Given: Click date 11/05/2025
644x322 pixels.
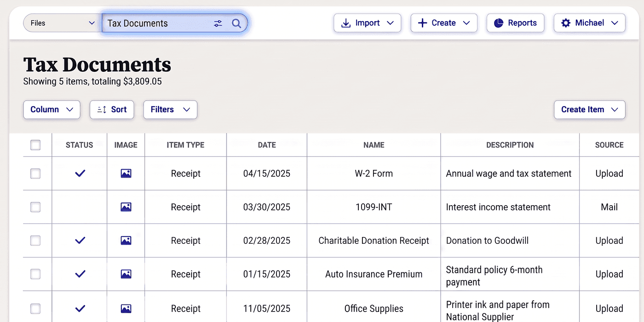Looking at the screenshot, I should point(267,309).
